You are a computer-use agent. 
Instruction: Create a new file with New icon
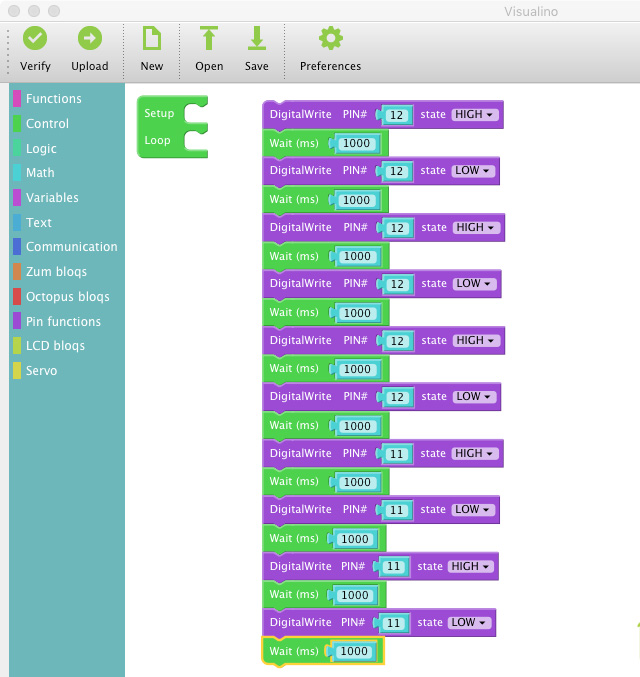point(151,39)
